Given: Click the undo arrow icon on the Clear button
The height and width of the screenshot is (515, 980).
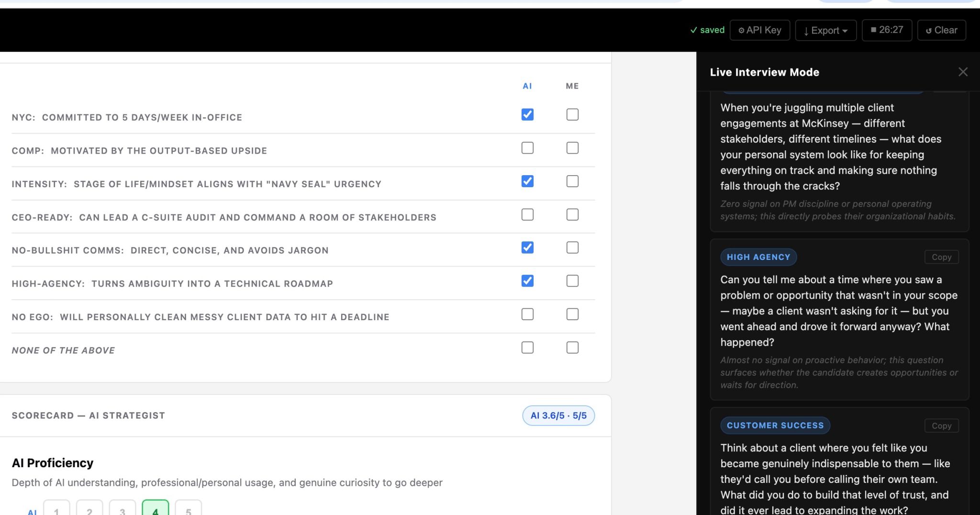Looking at the screenshot, I should pyautogui.click(x=930, y=30).
